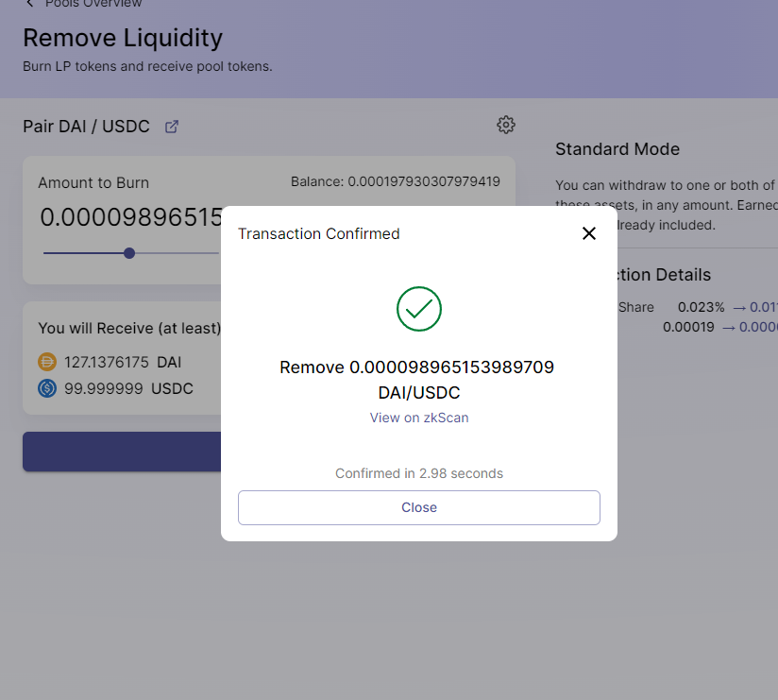Click the Close button in the dialog
The width and height of the screenshot is (778, 700).
(419, 507)
